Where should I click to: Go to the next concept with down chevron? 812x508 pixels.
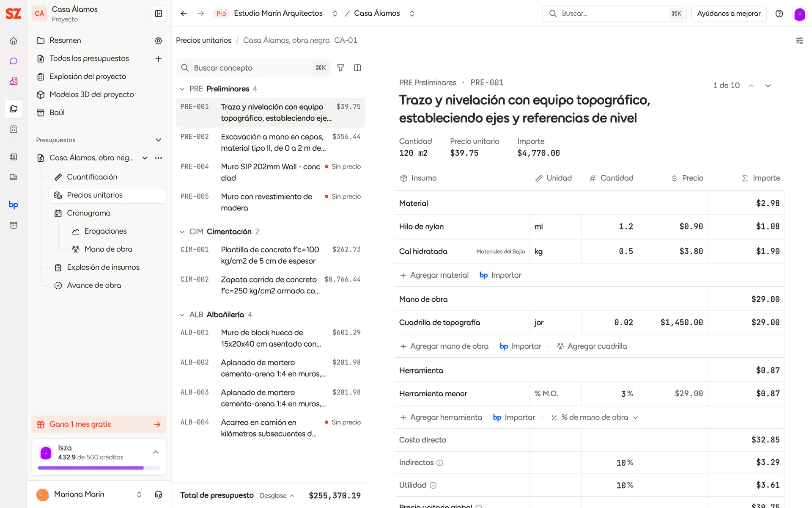[x=768, y=86]
